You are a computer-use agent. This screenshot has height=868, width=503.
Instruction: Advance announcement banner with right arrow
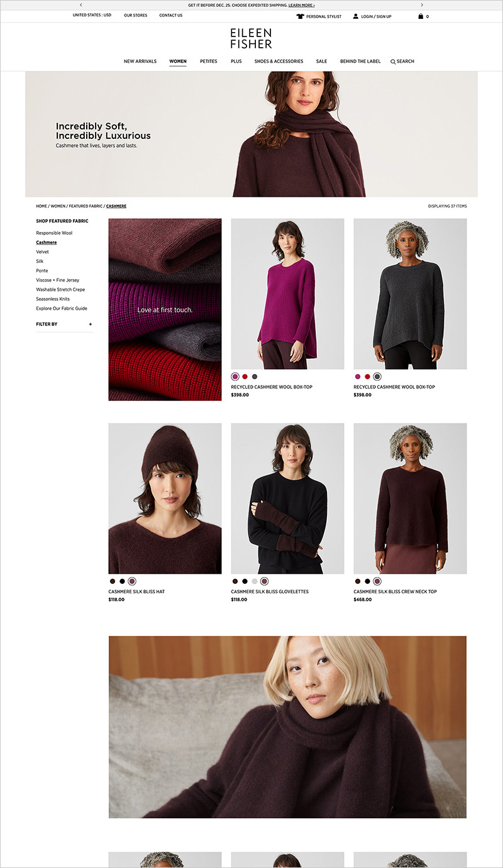click(x=422, y=5)
